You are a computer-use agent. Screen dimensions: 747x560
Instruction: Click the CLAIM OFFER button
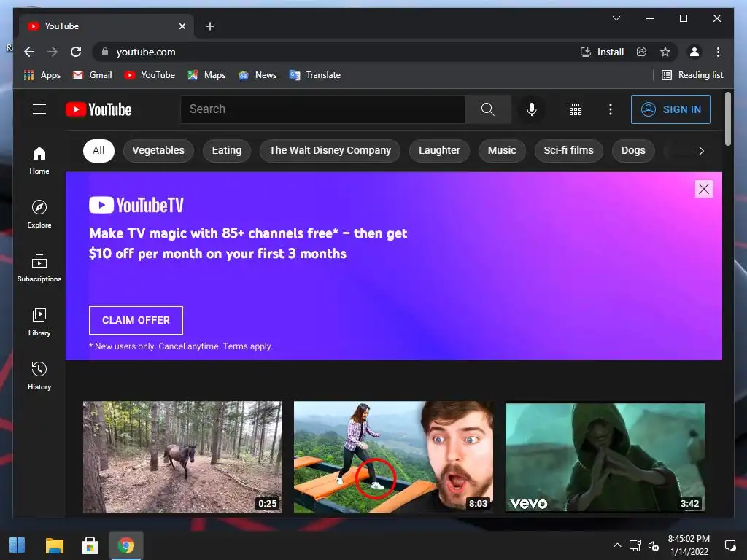[136, 321]
